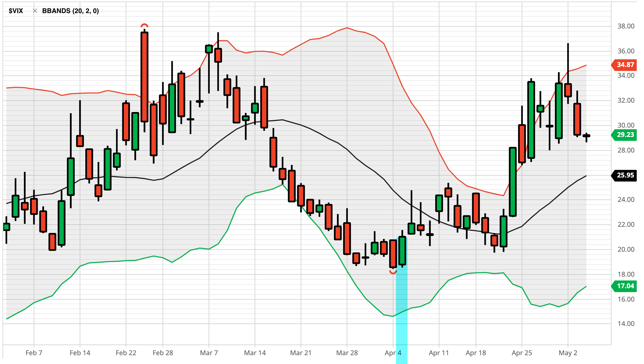The image size is (644, 364).
Task: Click the red high marker above the tallest candle
Action: [144, 25]
